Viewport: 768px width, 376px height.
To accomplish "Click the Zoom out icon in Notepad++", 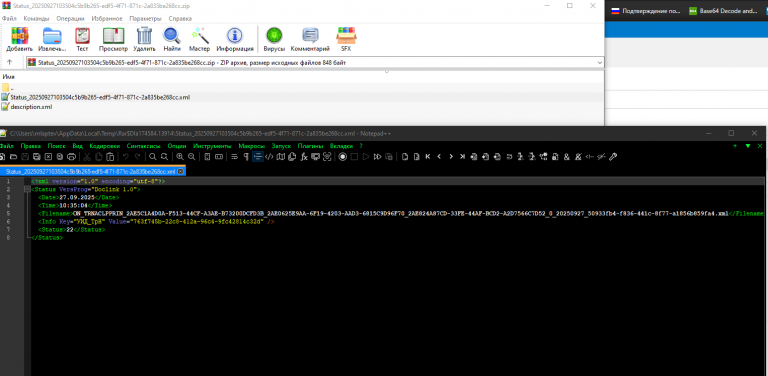I will point(192,157).
